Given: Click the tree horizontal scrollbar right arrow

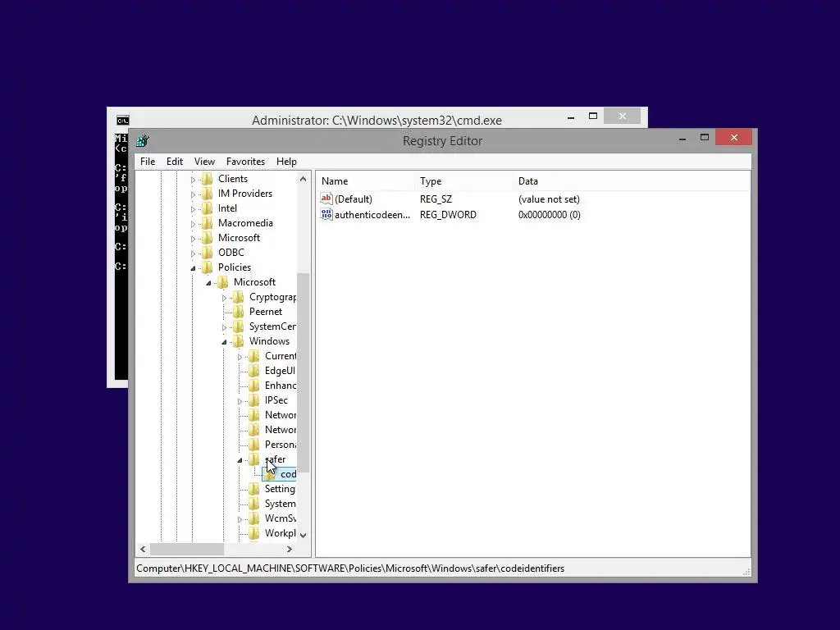Looking at the screenshot, I should click(x=290, y=549).
